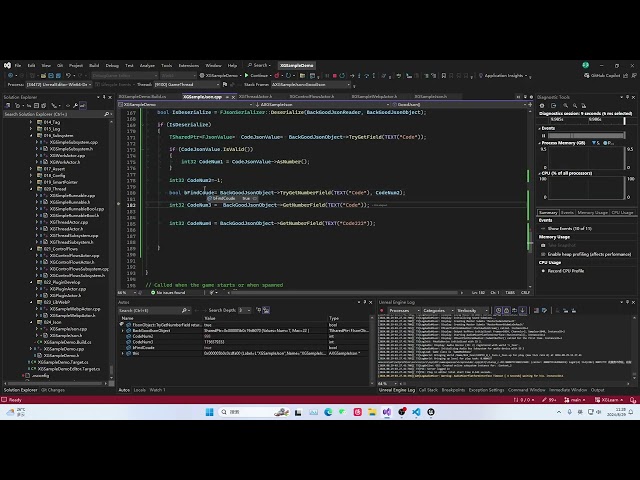
Task: Open the Process dropdown in debug toolbar
Action: coord(58,84)
